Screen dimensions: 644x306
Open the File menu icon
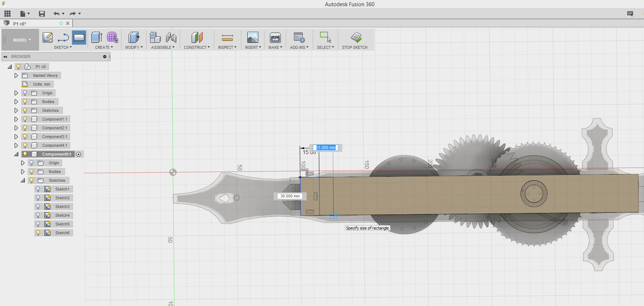[x=23, y=14]
